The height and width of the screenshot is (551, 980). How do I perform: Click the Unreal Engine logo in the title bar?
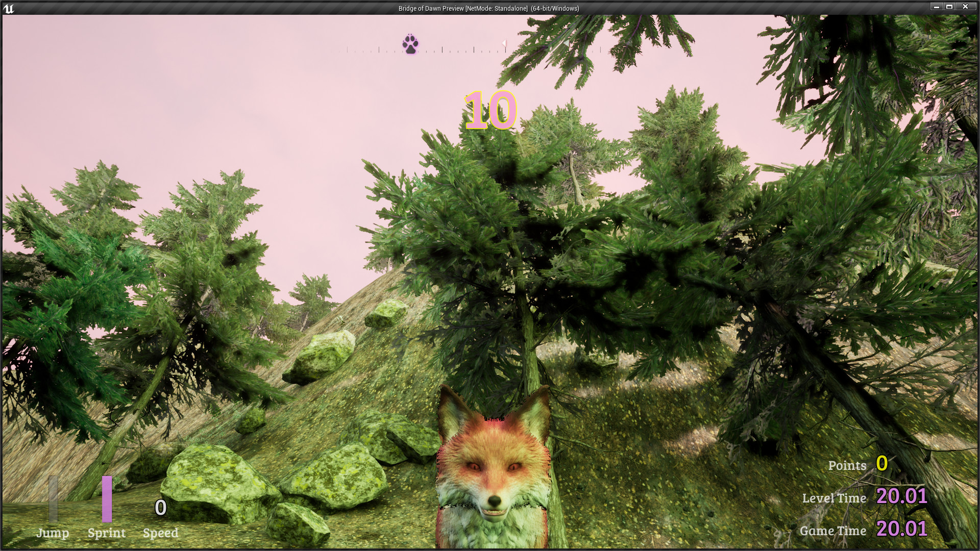pyautogui.click(x=10, y=9)
